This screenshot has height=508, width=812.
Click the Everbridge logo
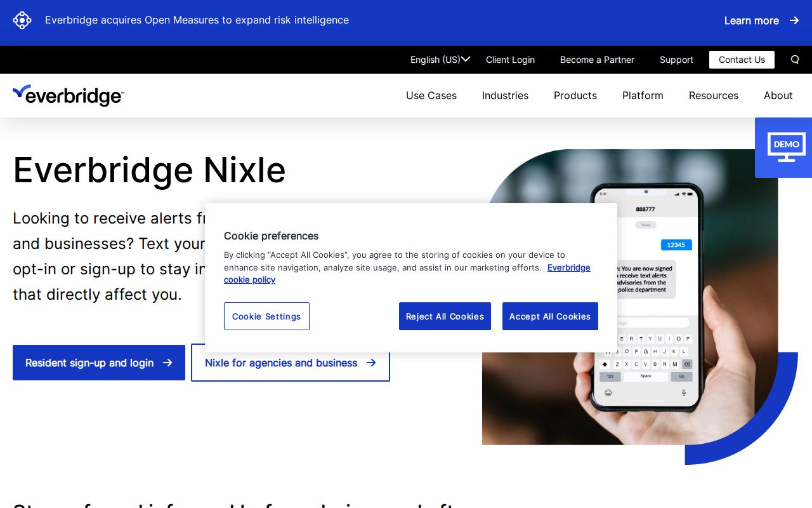click(69, 95)
